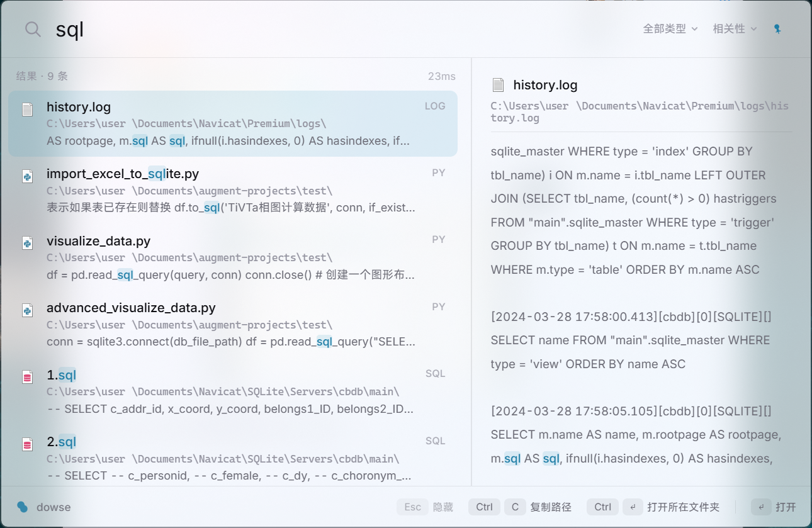
Task: Click the 打开 button in footer
Action: point(774,507)
